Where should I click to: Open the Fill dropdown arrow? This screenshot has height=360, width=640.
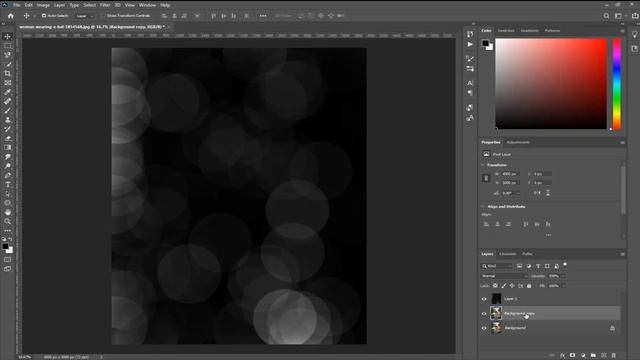(x=564, y=286)
